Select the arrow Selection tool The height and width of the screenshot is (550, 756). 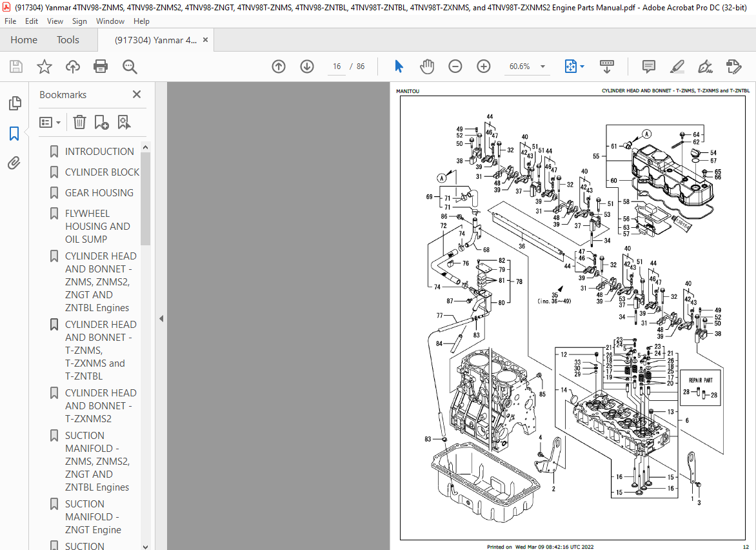pyautogui.click(x=399, y=66)
